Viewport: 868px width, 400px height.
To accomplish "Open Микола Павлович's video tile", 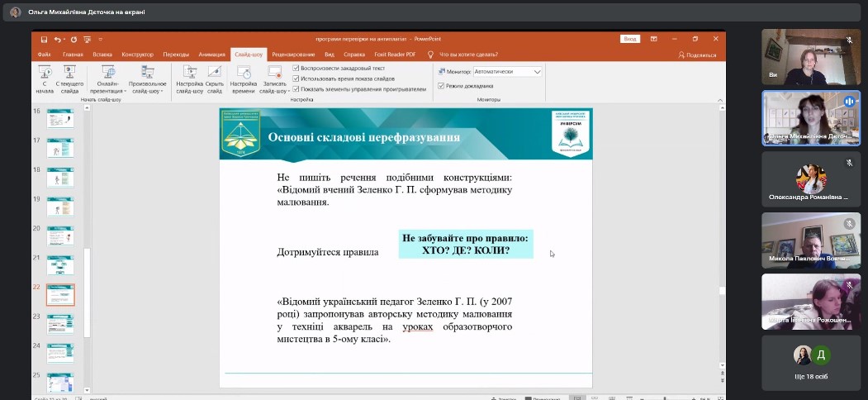I will pos(810,240).
